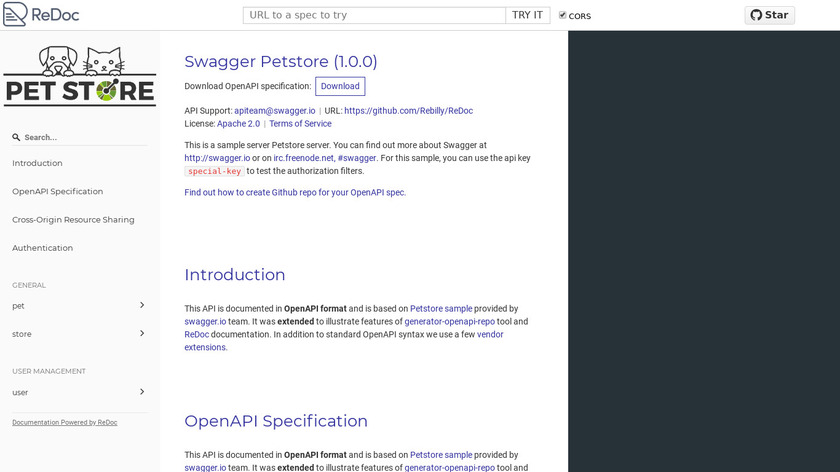Click the search magnifier icon in sidebar

coord(16,138)
